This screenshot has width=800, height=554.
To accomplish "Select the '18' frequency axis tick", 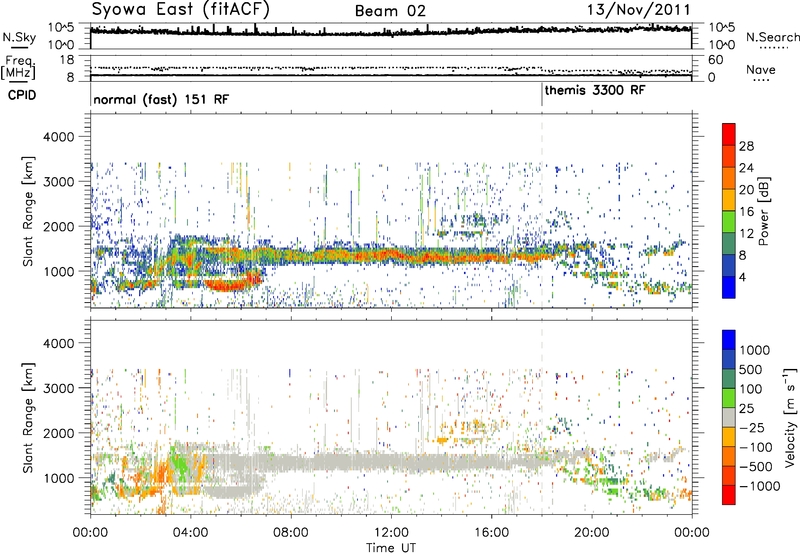I will tap(66, 60).
